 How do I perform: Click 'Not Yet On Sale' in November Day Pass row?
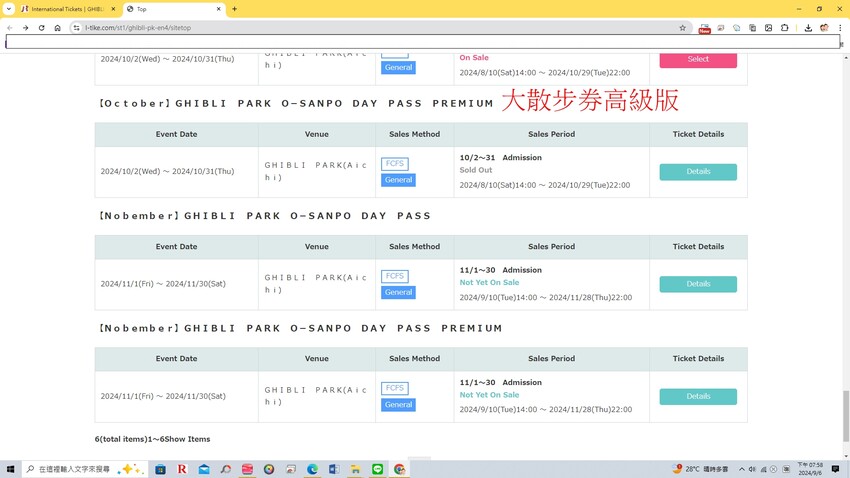coord(489,282)
